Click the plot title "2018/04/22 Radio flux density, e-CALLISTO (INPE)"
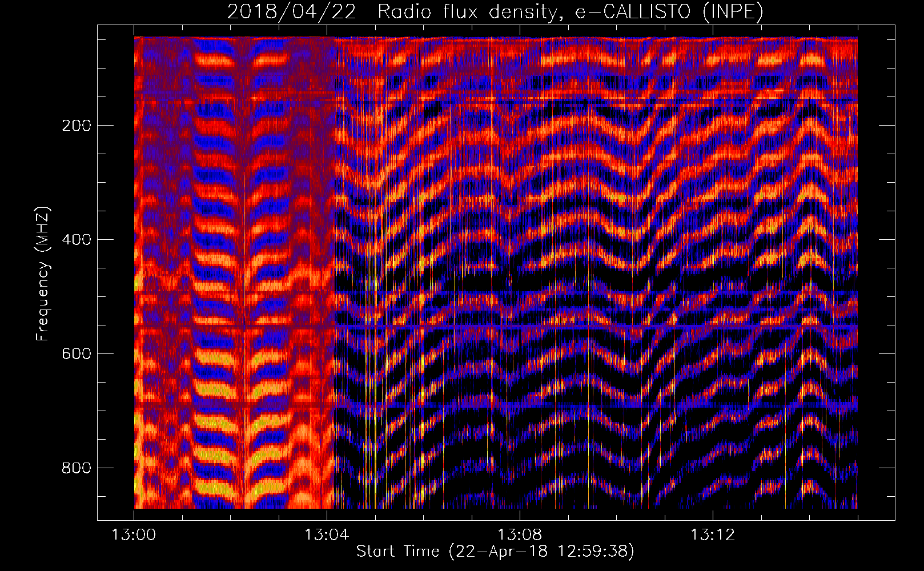This screenshot has width=924, height=571. [x=495, y=11]
